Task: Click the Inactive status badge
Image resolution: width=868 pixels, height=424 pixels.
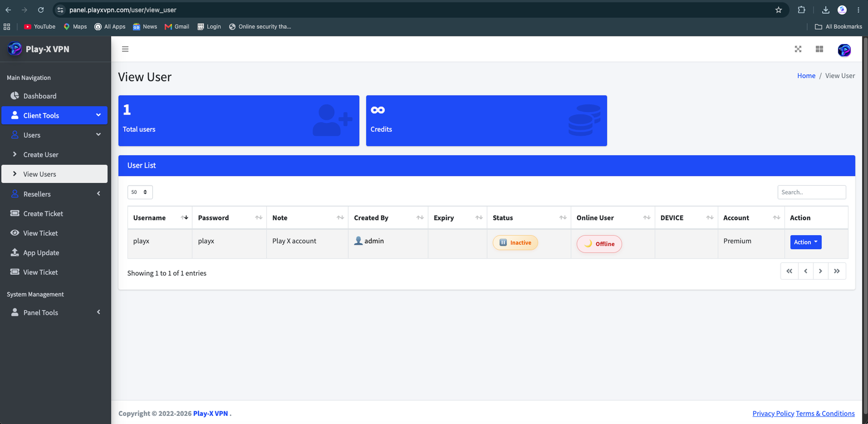Action: 515,243
